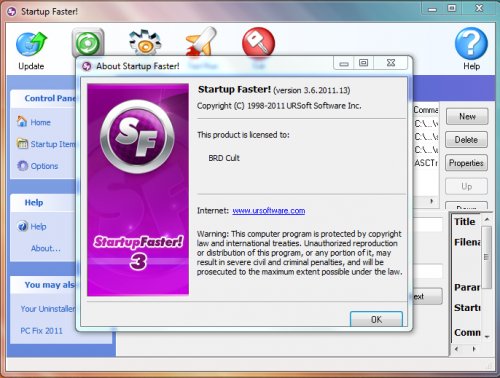Click the Control Panel section header
Screen dimensions: 500x378
(x=50, y=98)
